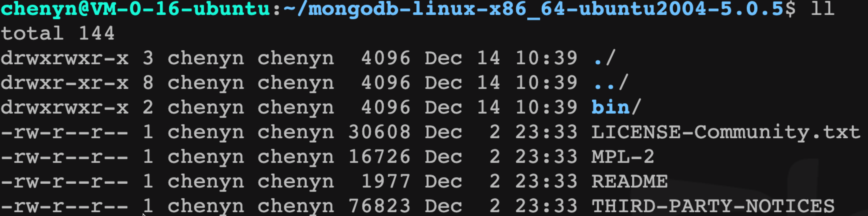Screen dimensions: 868x216
Task: Click the ../ parent directory entry
Action: pos(610,83)
